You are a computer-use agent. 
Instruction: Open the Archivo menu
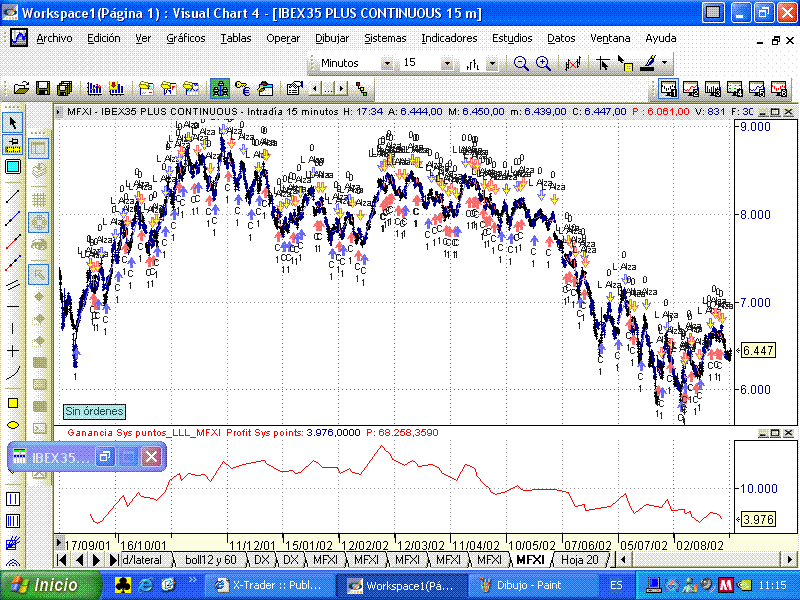click(54, 38)
